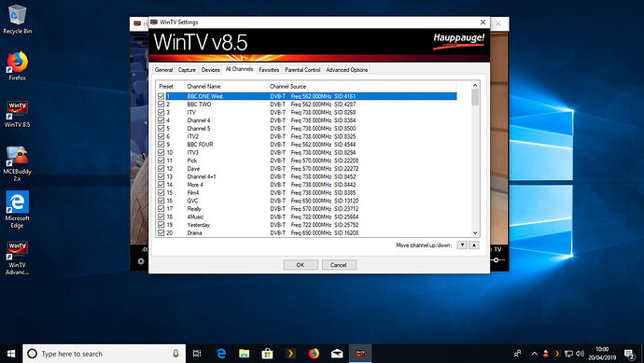Viewport: 644px width, 363px height.
Task: Click the Cancel button
Action: (x=339, y=265)
